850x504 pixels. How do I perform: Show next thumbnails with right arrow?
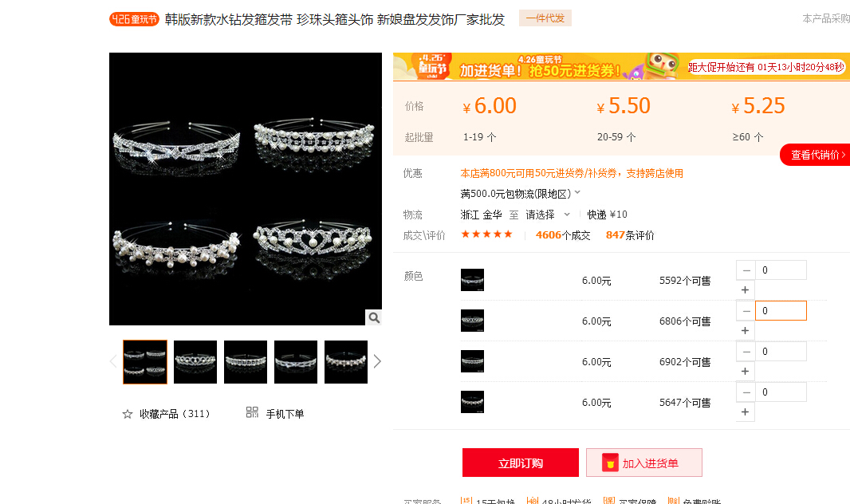377,361
